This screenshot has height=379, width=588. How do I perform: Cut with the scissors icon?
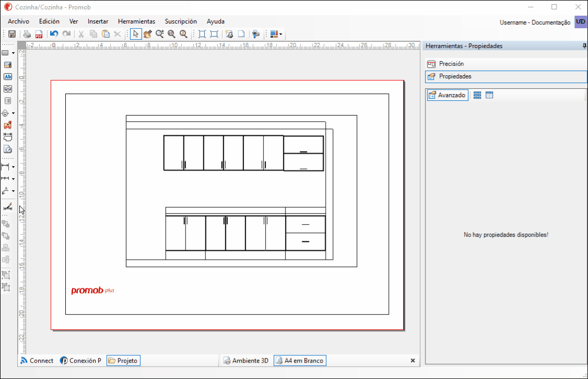(81, 34)
